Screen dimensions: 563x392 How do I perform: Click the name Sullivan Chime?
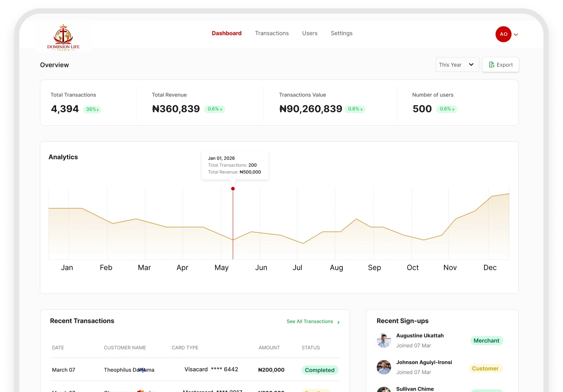[415, 389]
